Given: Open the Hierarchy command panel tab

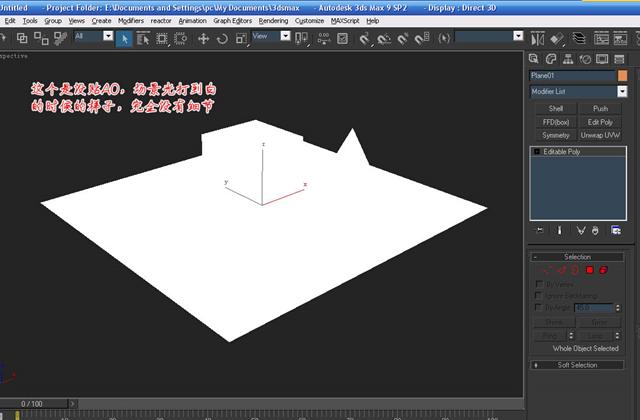Looking at the screenshot, I should click(568, 59).
